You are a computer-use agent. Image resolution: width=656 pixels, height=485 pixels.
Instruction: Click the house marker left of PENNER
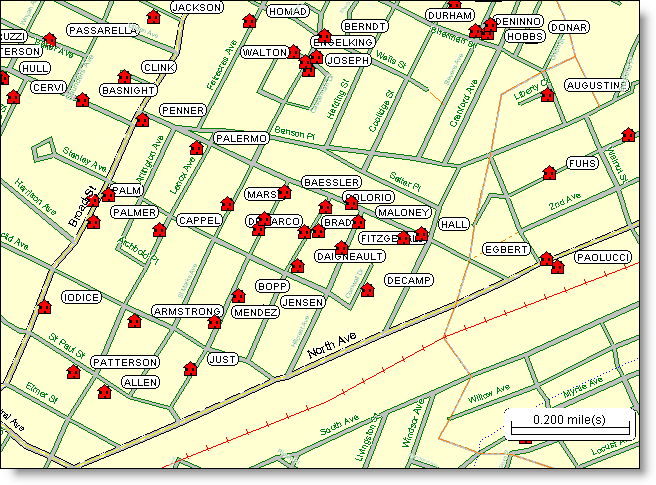142,121
